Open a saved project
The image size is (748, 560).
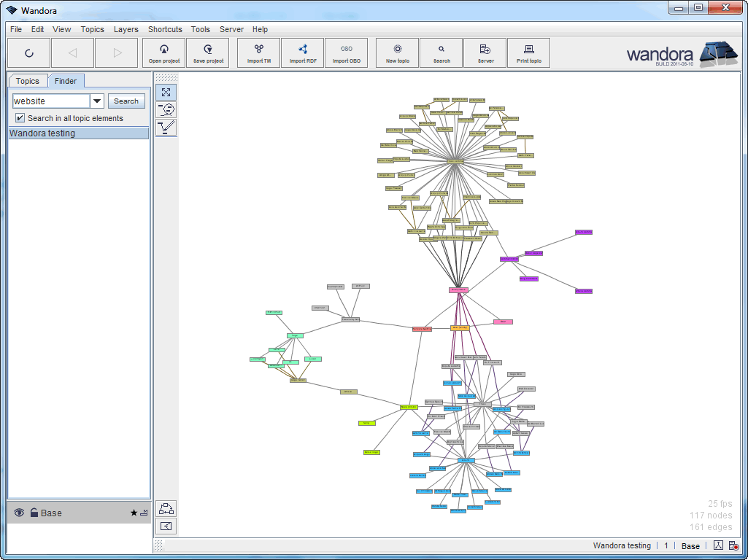click(163, 52)
